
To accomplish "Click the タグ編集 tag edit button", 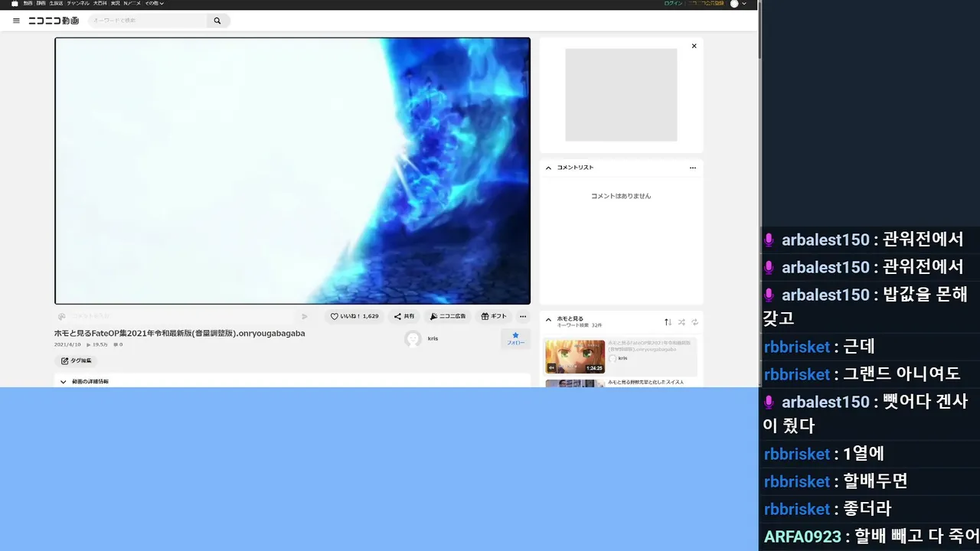I will tap(76, 360).
